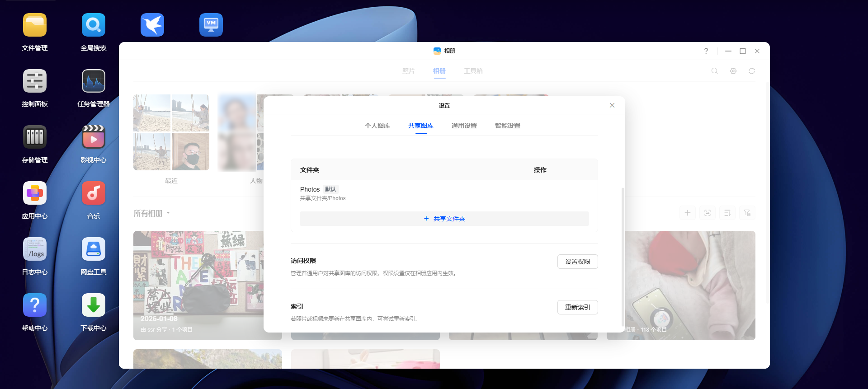Screen dimensions: 868x389
Task: Click the filter funnel icon in album toolbar
Action: 747,213
